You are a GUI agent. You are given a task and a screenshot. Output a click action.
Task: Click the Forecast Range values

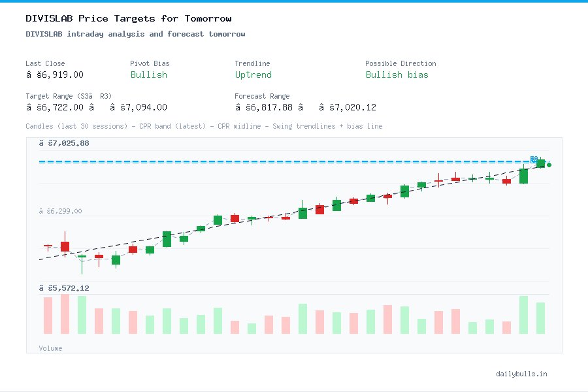pyautogui.click(x=305, y=107)
